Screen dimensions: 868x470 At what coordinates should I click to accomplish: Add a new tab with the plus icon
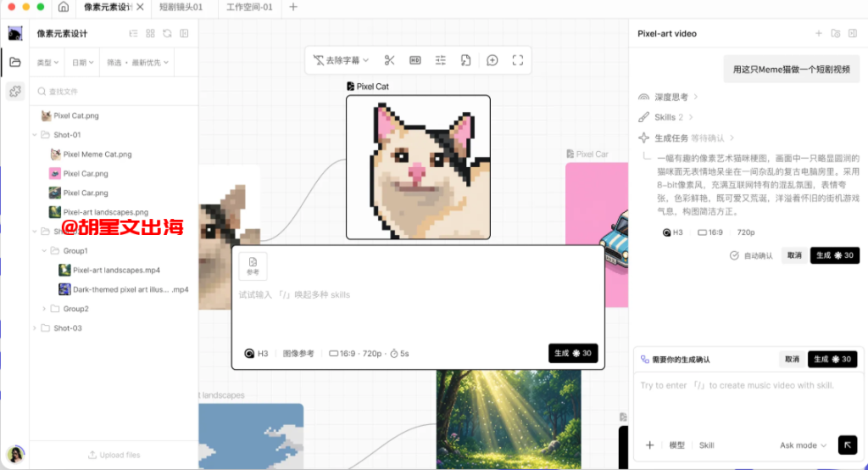[x=293, y=7]
